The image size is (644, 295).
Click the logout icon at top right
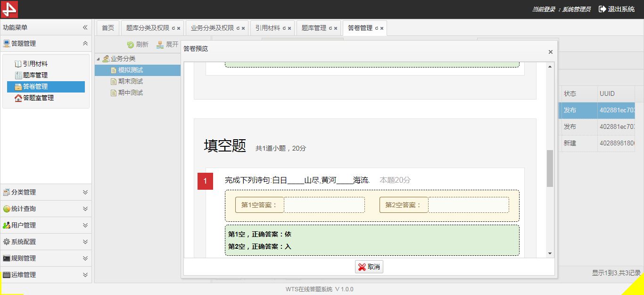pos(602,9)
